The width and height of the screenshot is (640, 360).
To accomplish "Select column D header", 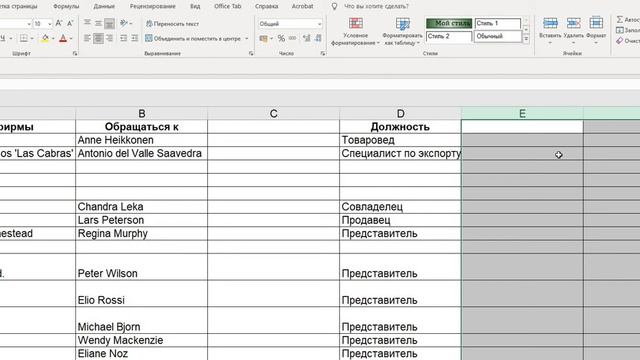I will coord(400,113).
